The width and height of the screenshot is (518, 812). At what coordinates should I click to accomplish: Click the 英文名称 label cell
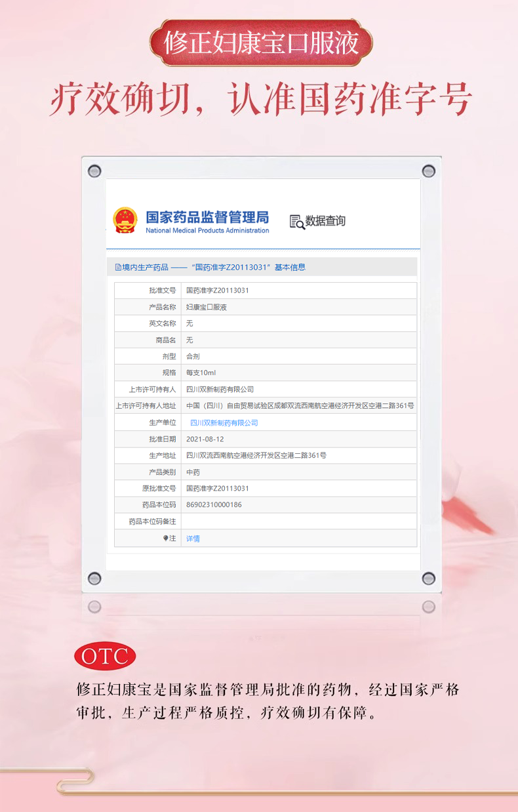pos(148,323)
